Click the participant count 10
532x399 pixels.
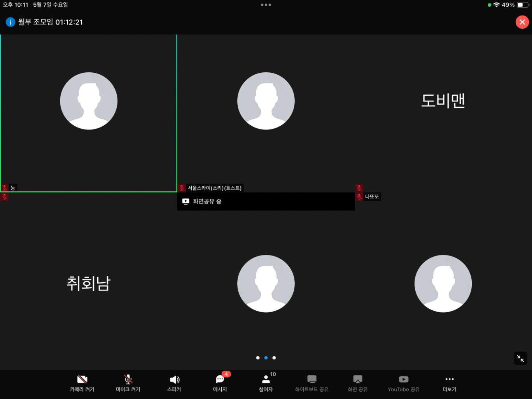click(273, 374)
